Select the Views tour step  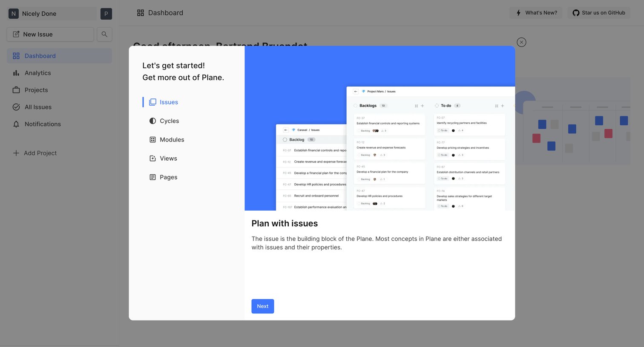164,159
